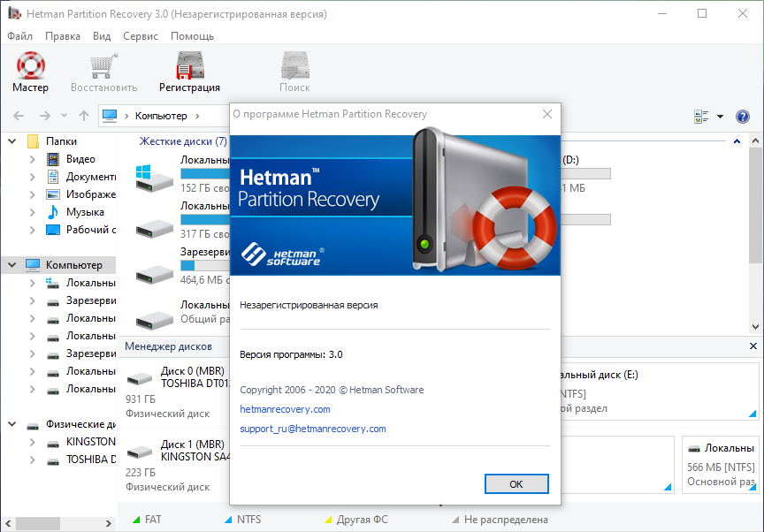Expand the Видео folder node
The height and width of the screenshot is (532, 764).
coord(32,159)
